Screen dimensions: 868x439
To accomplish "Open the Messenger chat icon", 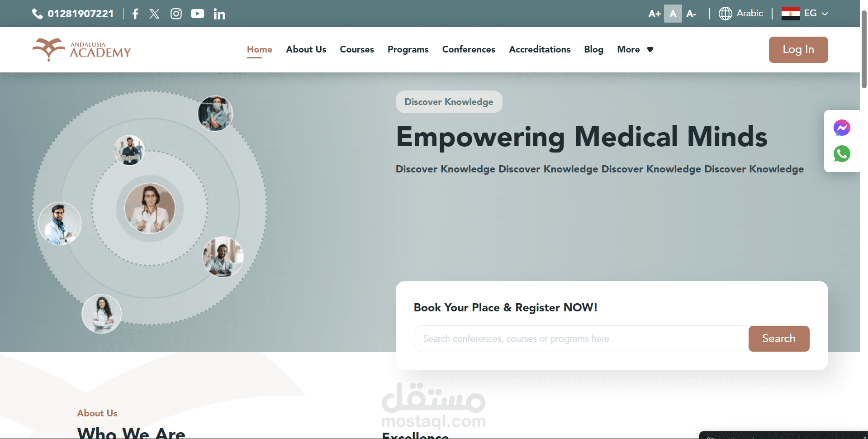I will click(x=842, y=128).
